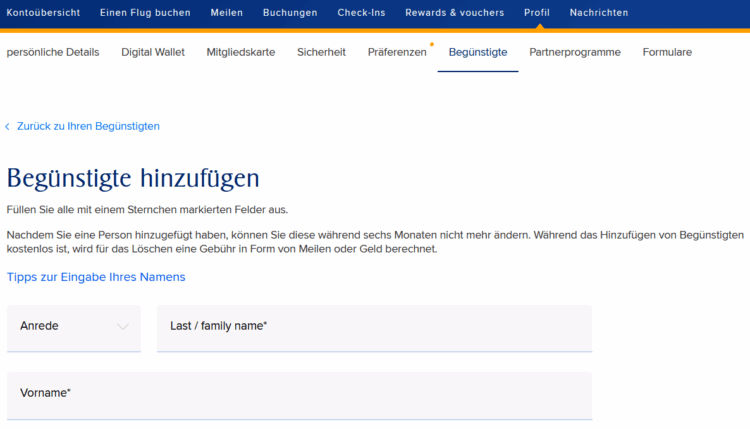The height and width of the screenshot is (429, 750).
Task: Switch to the Präferenzen tab
Action: 397,52
